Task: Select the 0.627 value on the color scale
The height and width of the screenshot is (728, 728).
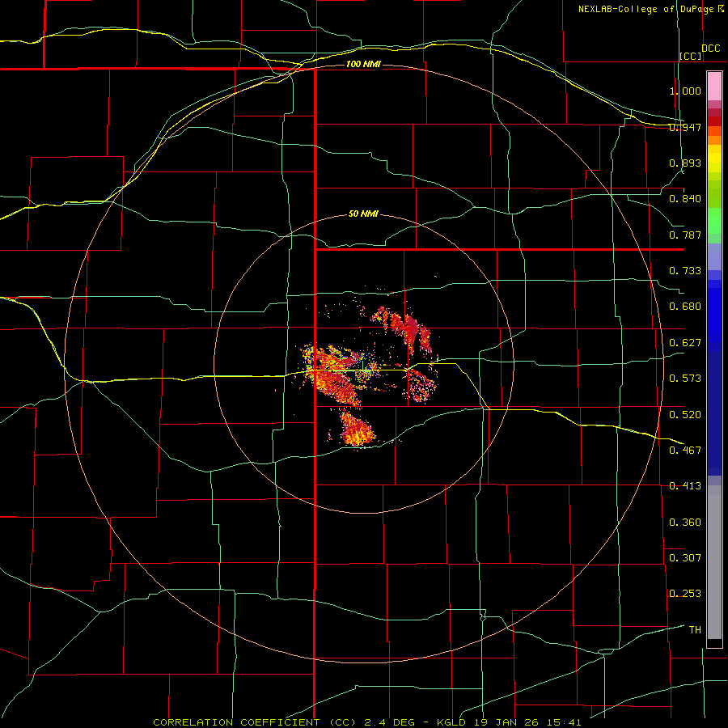Action: [685, 342]
